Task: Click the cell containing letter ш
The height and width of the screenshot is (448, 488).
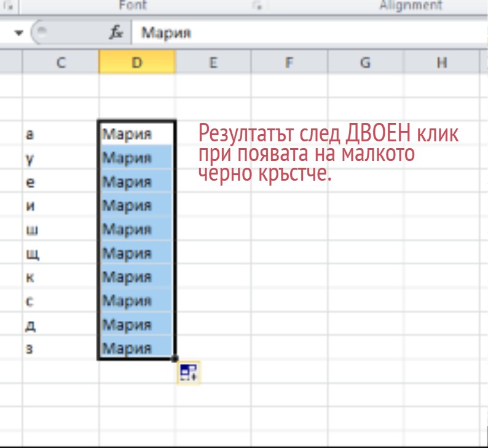Action: pyautogui.click(x=60, y=230)
